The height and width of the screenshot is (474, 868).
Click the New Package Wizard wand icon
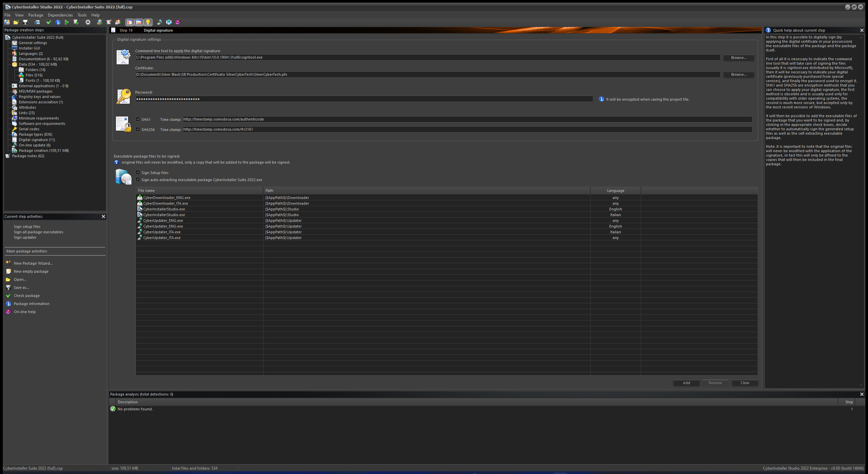[8, 263]
